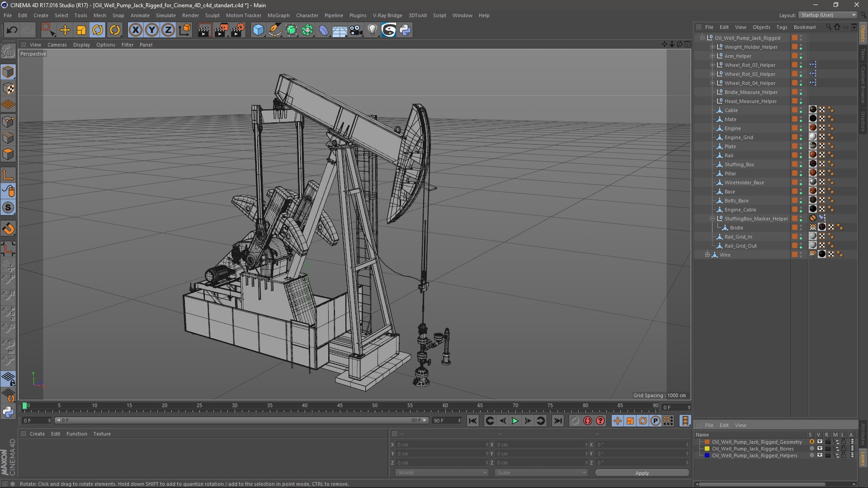Expand Wheel_Rot_03_Helper in object tree

[x=712, y=65]
